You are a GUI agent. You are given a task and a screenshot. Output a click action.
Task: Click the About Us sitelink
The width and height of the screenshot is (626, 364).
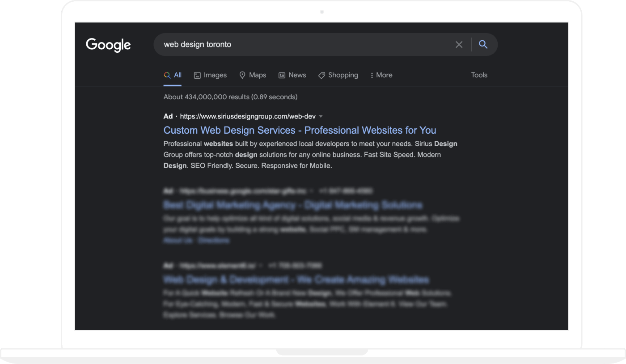178,240
